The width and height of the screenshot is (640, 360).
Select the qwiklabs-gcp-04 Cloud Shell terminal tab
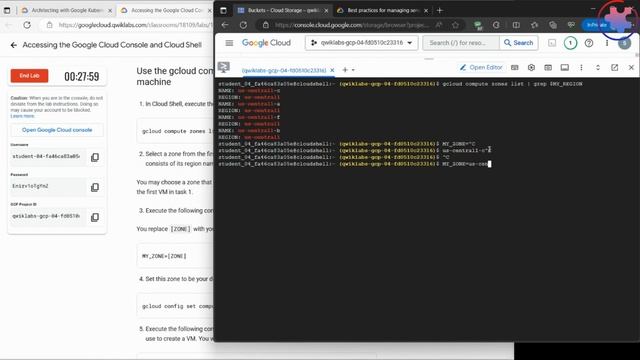point(284,70)
